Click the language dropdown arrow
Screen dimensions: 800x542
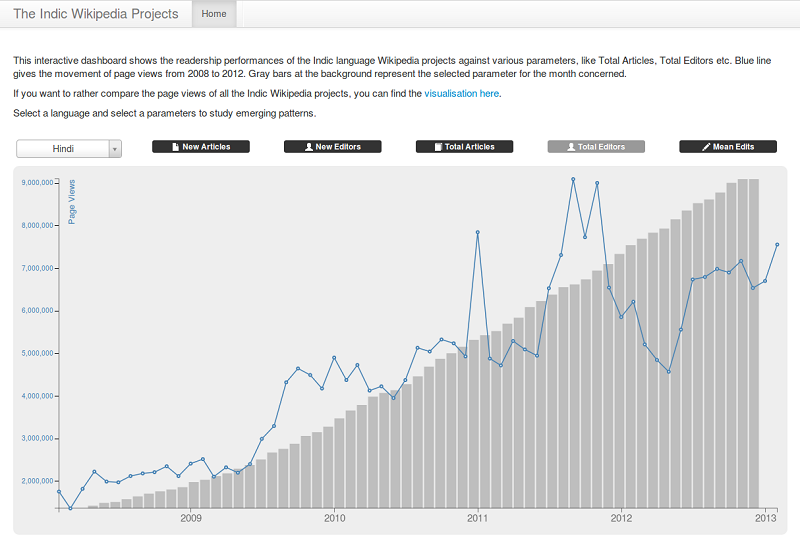115,148
